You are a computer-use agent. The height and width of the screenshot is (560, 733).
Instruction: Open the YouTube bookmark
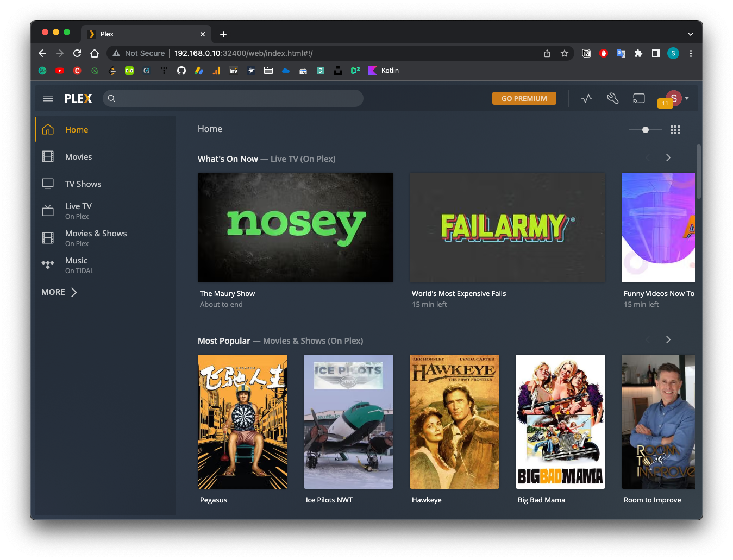60,71
